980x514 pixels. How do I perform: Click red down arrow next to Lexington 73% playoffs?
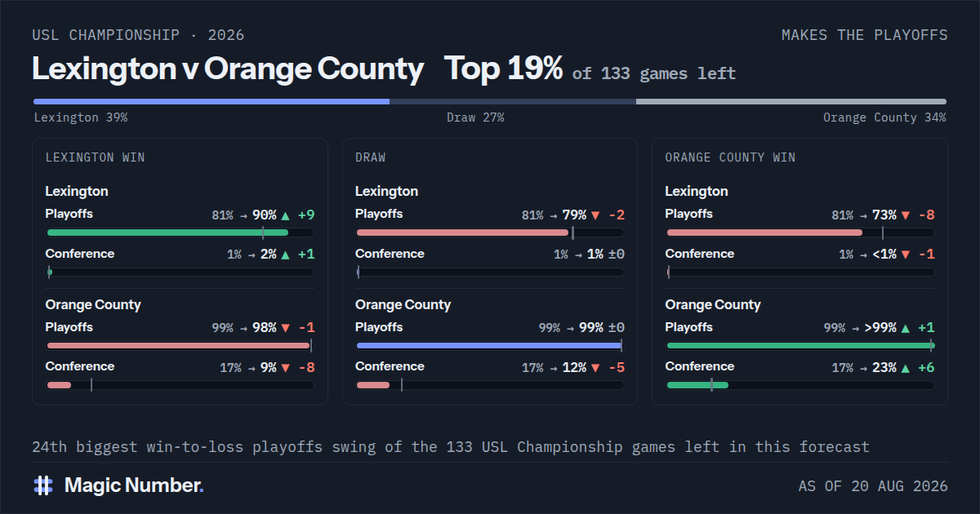[906, 215]
